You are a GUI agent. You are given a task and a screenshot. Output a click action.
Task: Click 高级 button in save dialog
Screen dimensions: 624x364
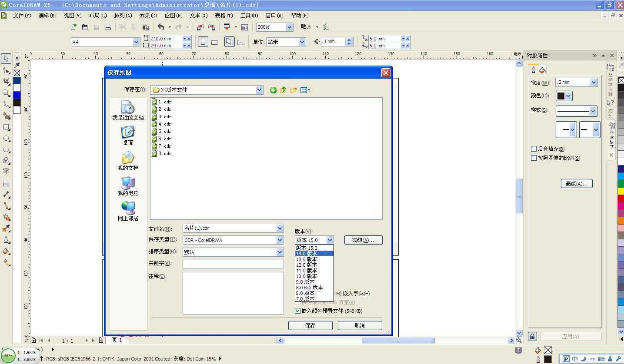[364, 240]
